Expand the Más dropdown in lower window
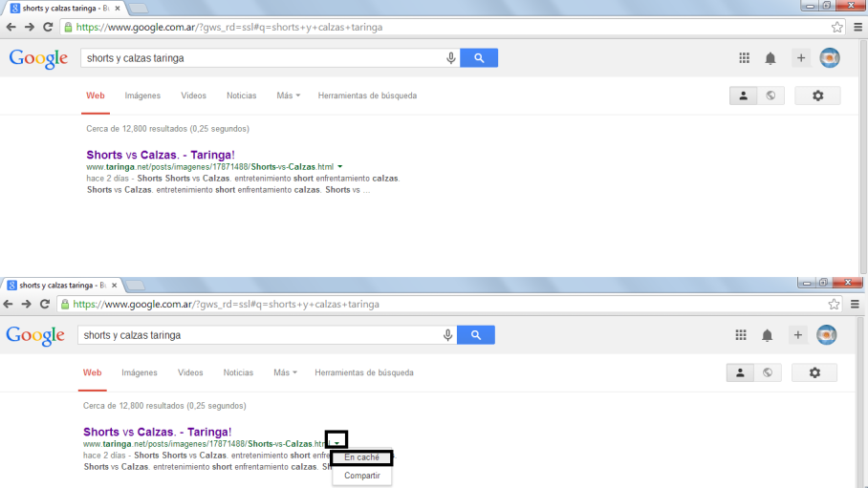The image size is (868, 488). (285, 372)
